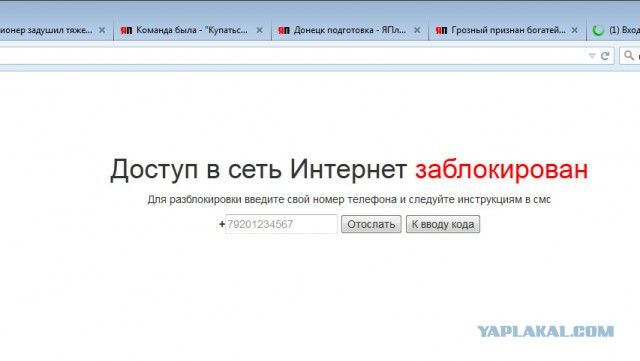Click the YaP favicon on 'Донецк подготовка' tab
Viewport: 640px width, 361px height.
[x=284, y=31]
